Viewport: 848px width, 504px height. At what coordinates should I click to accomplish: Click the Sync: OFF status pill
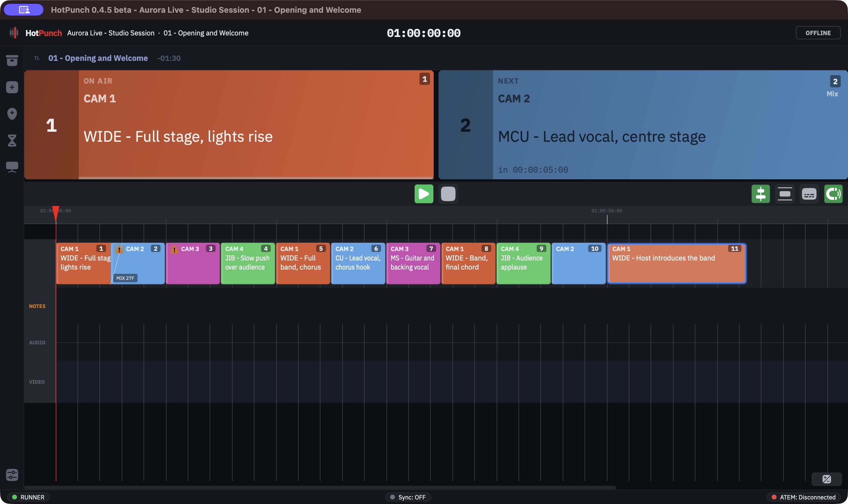pos(408,497)
